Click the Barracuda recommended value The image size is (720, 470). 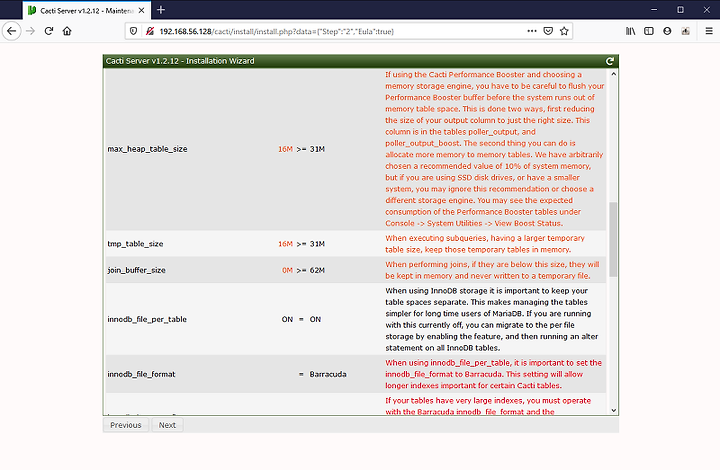click(328, 375)
